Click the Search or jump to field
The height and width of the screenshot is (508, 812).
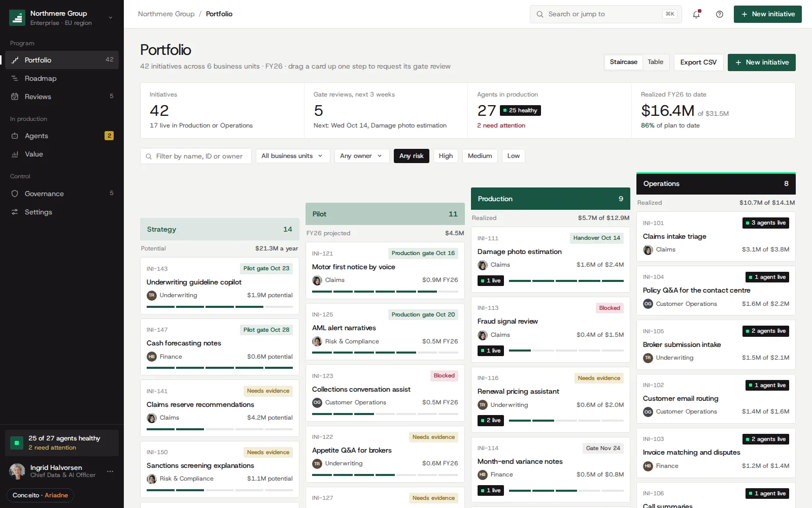click(606, 14)
